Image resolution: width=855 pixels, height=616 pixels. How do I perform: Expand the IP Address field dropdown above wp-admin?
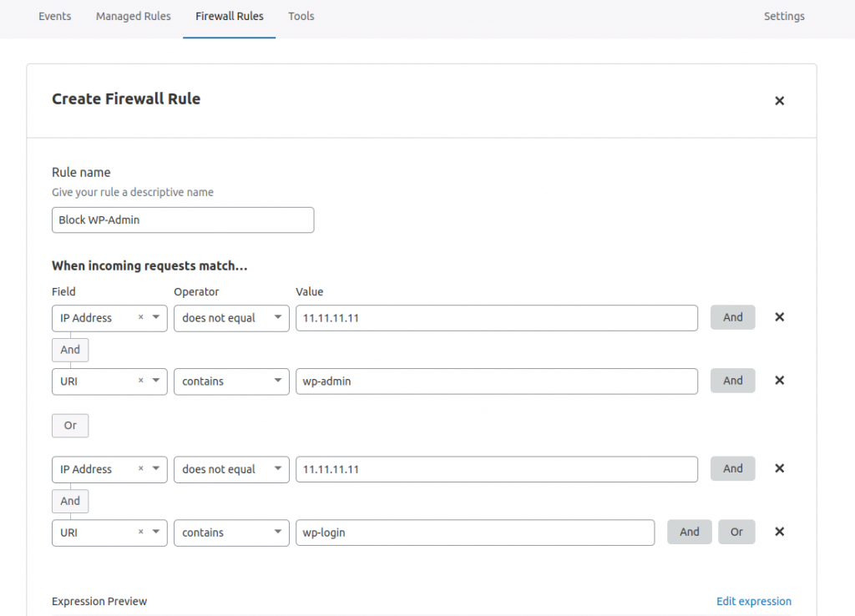pos(156,317)
